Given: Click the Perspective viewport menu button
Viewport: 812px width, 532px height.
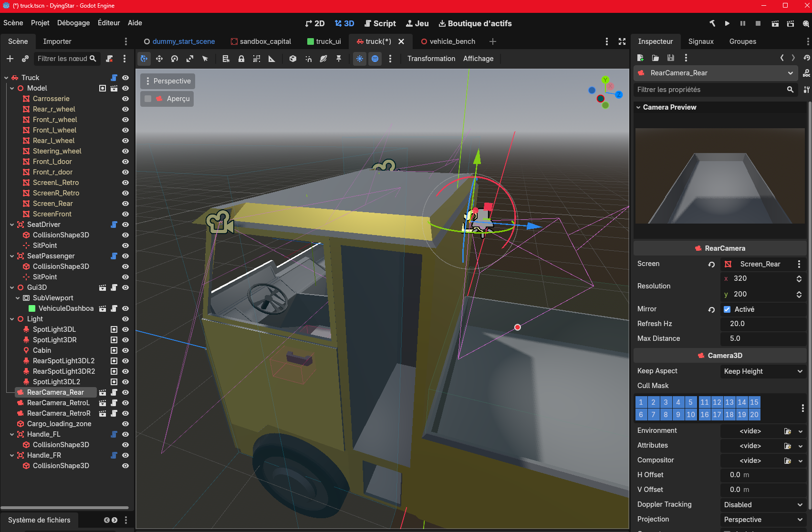Looking at the screenshot, I should click(x=167, y=81).
